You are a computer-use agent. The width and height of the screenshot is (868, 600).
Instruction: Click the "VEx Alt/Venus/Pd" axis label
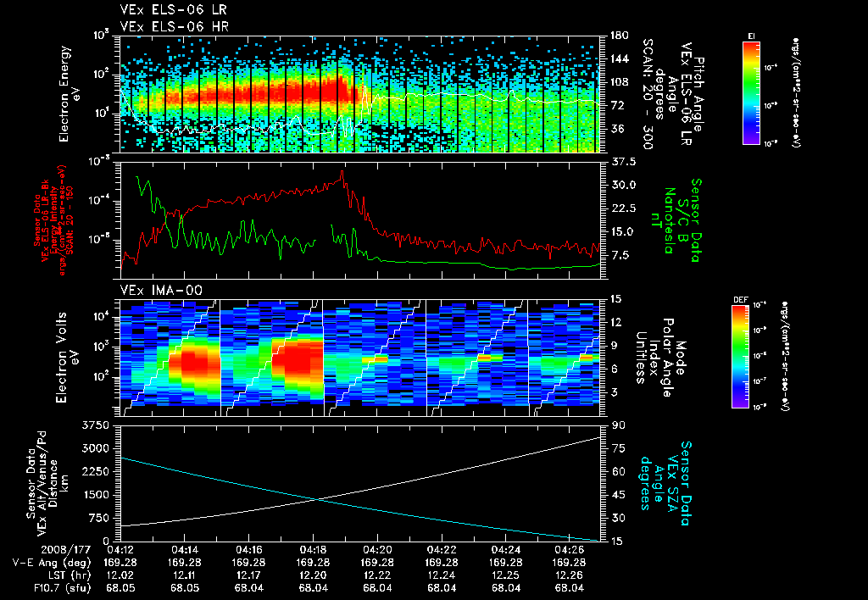pos(42,483)
